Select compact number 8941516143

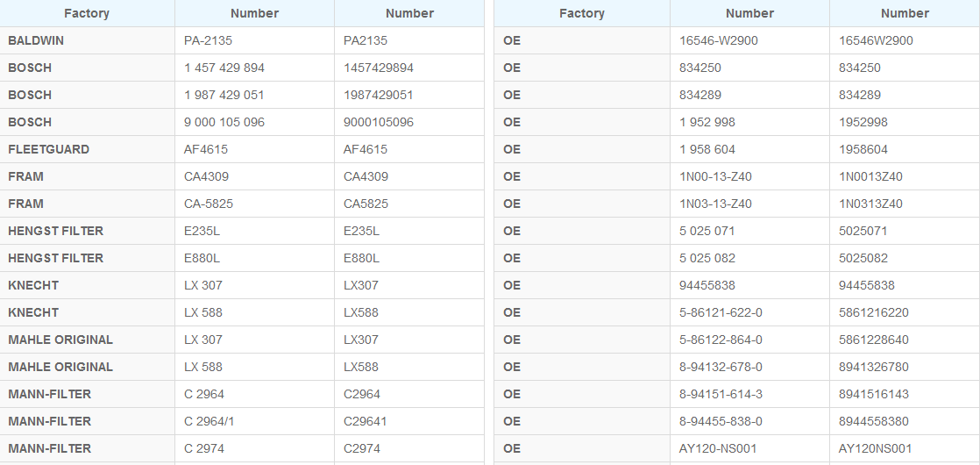874,394
